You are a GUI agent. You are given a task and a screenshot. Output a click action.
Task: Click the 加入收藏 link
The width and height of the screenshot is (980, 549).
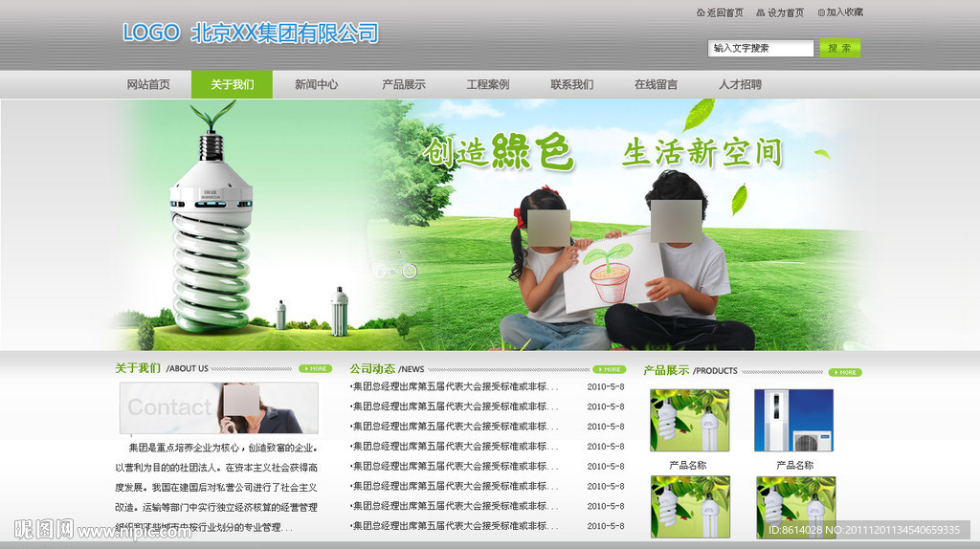[844, 12]
